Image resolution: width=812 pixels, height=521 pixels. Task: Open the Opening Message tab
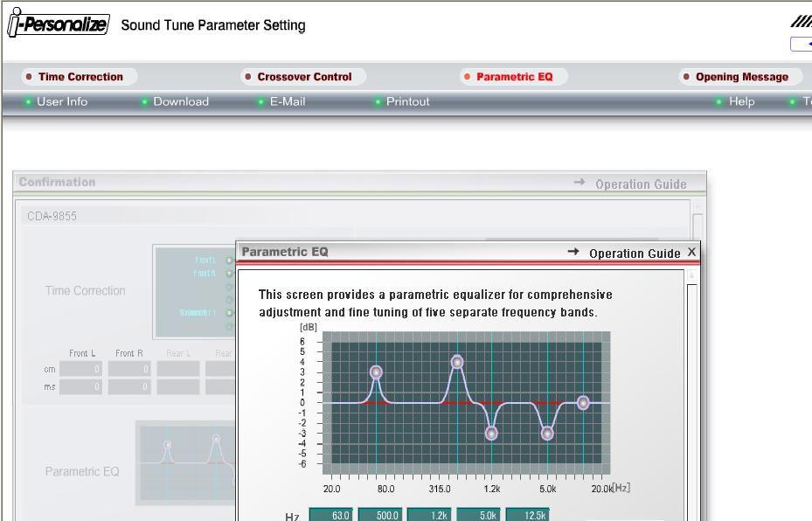(741, 77)
